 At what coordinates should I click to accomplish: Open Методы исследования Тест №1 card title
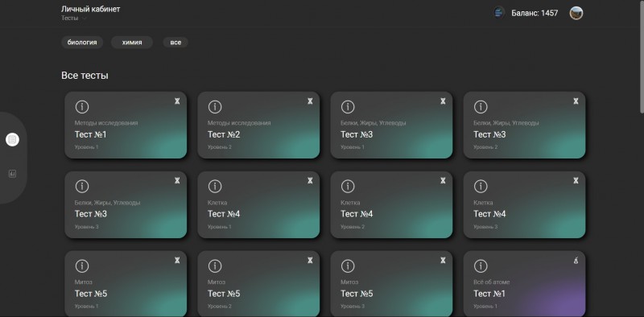tap(90, 134)
